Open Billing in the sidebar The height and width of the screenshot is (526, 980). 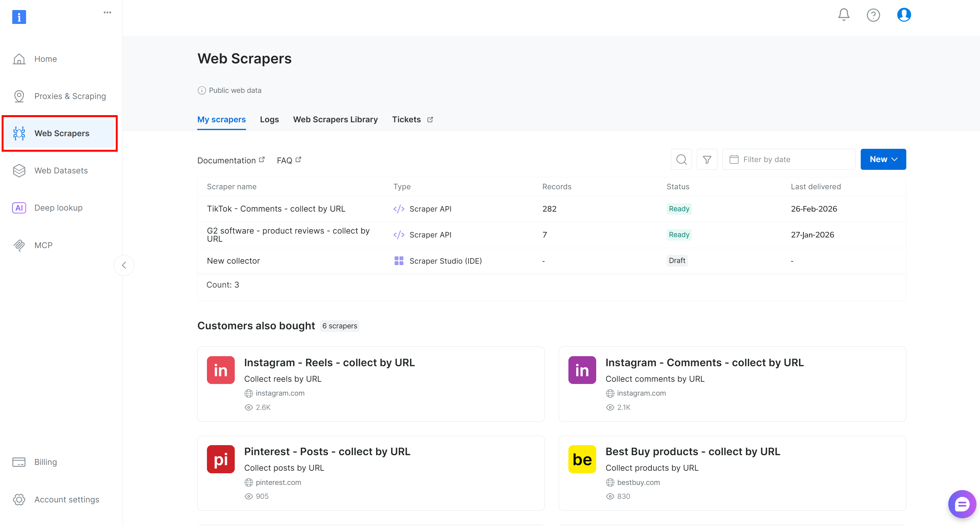pyautogui.click(x=45, y=462)
